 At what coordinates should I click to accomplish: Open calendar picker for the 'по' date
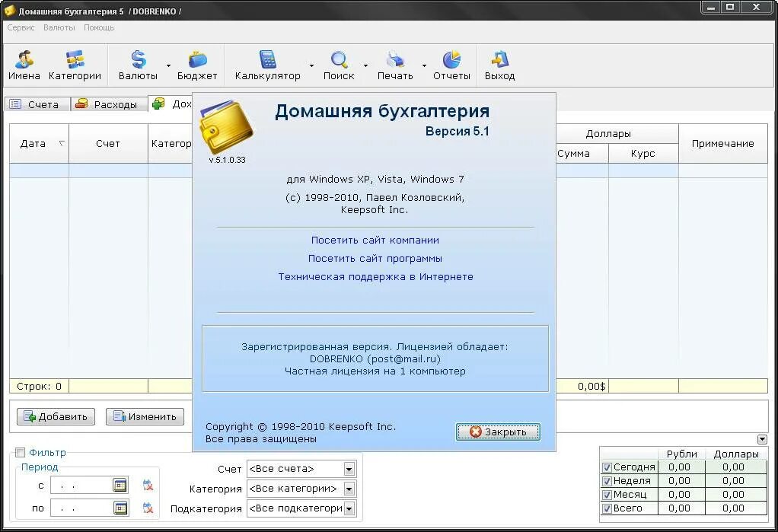[x=120, y=508]
